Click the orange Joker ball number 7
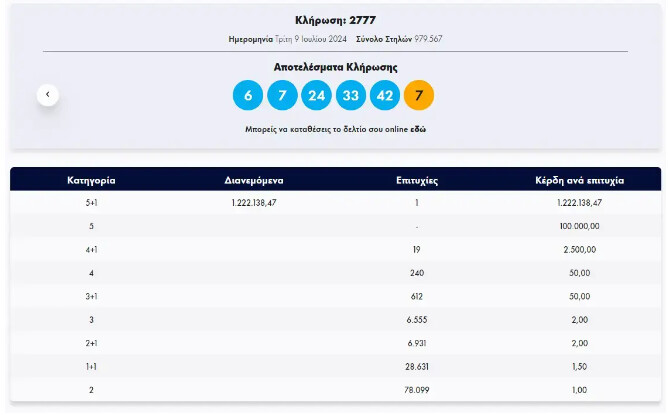The width and height of the screenshot is (668, 415). (x=419, y=95)
